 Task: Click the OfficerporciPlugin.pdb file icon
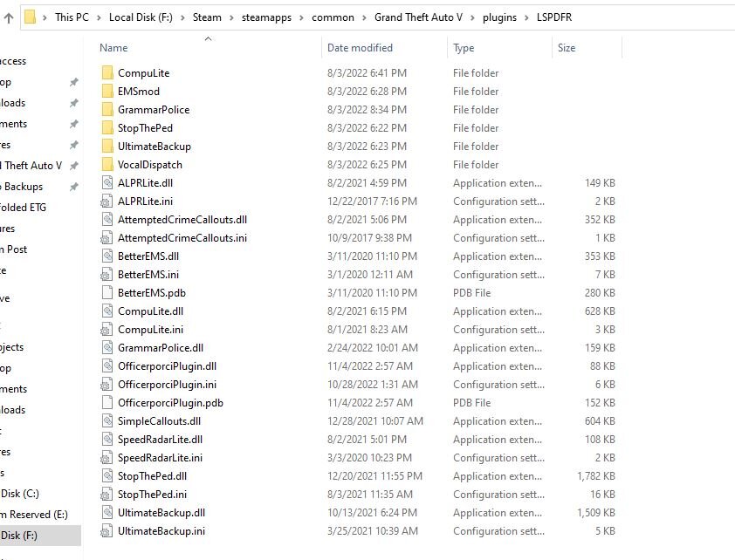(x=107, y=403)
